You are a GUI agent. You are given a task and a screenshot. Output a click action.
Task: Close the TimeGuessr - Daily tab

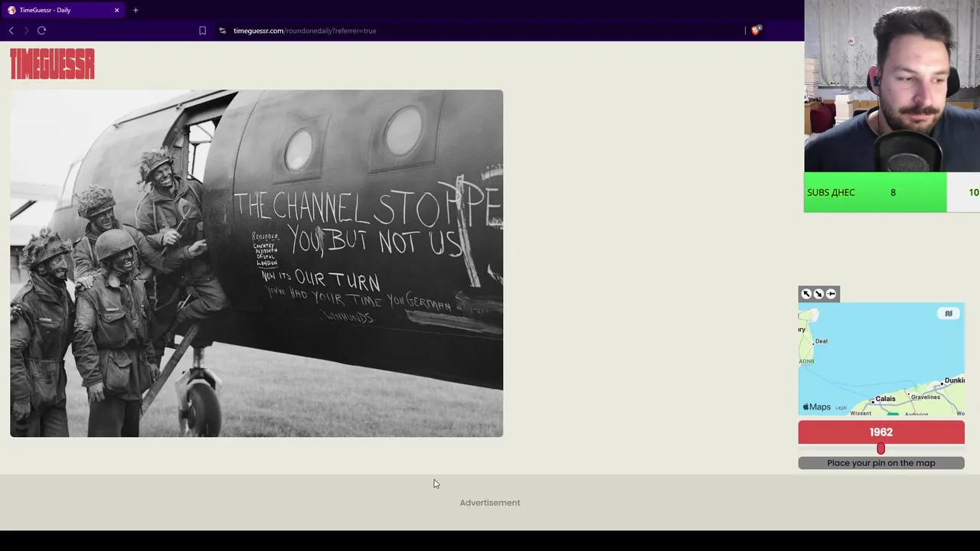(x=116, y=10)
